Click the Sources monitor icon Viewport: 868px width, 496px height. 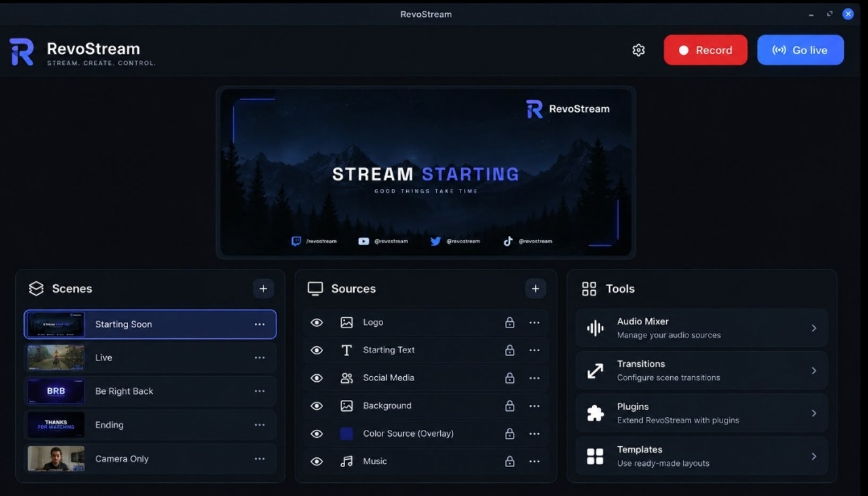click(x=315, y=288)
